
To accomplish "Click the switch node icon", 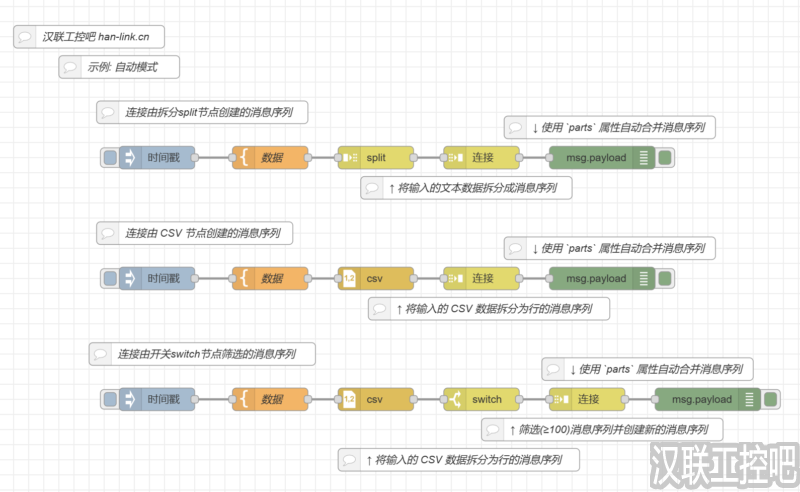I will click(x=455, y=399).
